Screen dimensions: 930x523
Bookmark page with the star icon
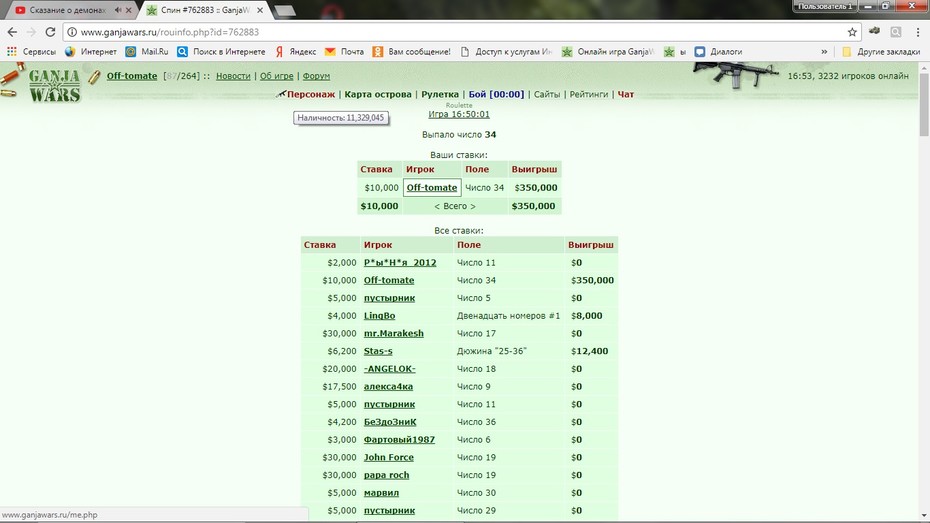[x=852, y=32]
